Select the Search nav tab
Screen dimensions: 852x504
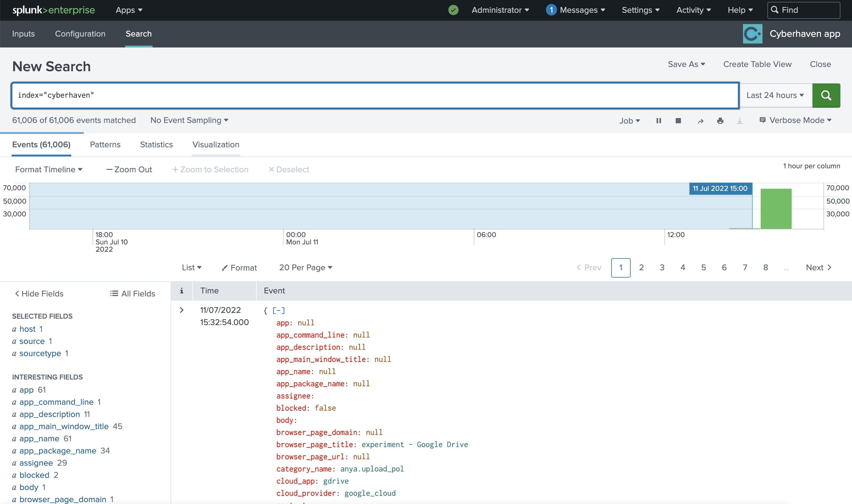point(139,33)
